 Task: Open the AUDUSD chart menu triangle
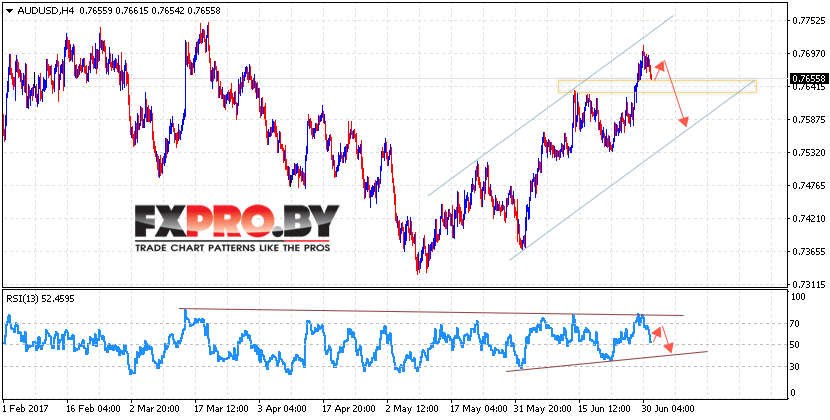(x=10, y=11)
